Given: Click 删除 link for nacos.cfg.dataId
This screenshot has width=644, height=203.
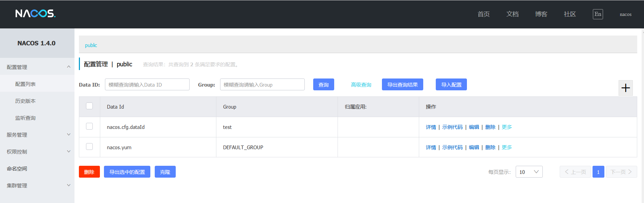Looking at the screenshot, I should (x=490, y=127).
